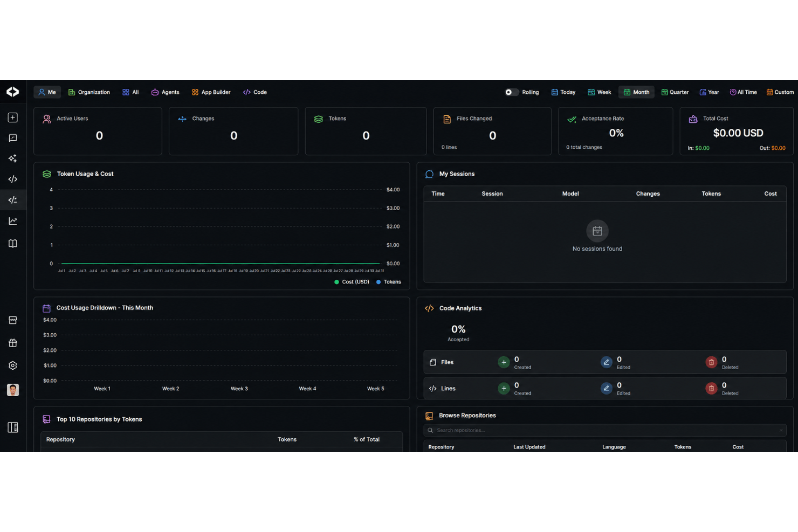The image size is (798, 532).
Task: Sort sessions by Model column
Action: tap(570, 194)
